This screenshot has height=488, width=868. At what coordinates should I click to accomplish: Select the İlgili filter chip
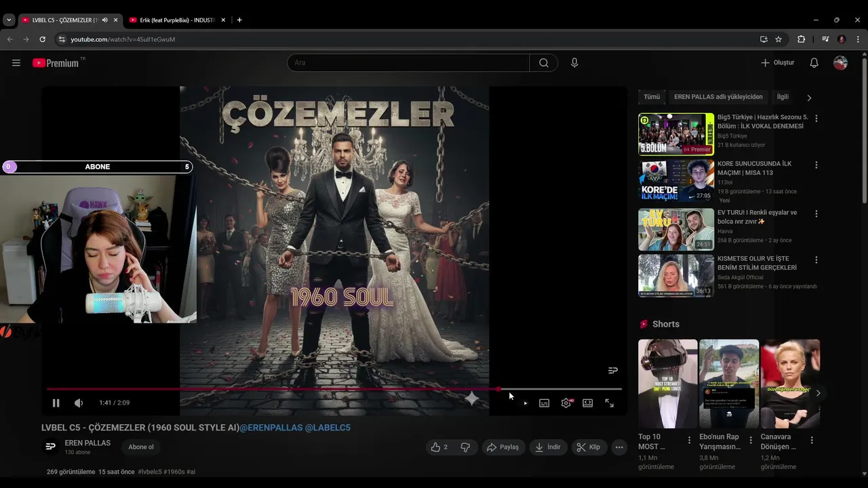coord(783,97)
